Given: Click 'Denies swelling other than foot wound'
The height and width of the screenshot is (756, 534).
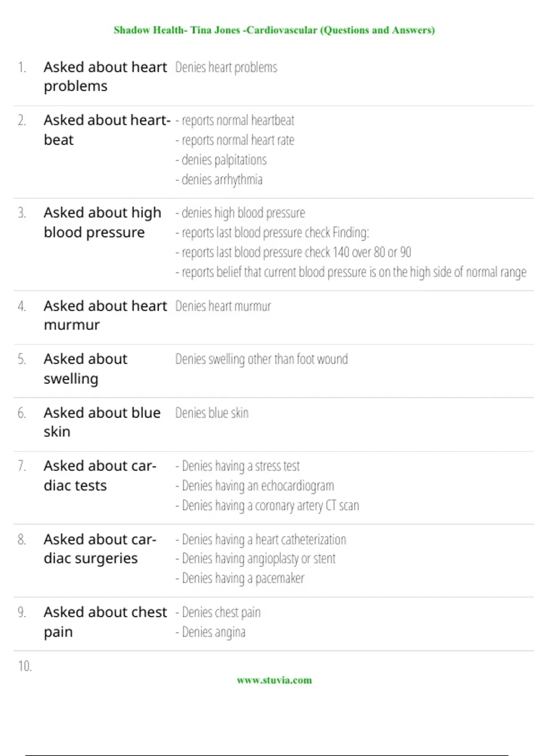Looking at the screenshot, I should 262,359.
